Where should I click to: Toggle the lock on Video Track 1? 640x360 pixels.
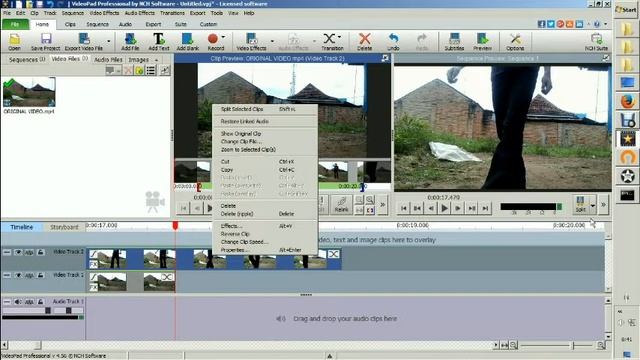pos(40,276)
